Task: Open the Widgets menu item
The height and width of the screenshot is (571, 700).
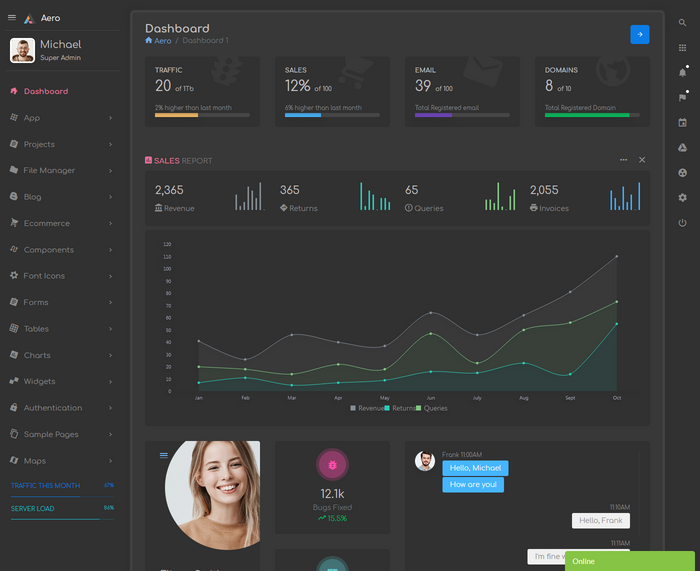Action: (x=62, y=381)
